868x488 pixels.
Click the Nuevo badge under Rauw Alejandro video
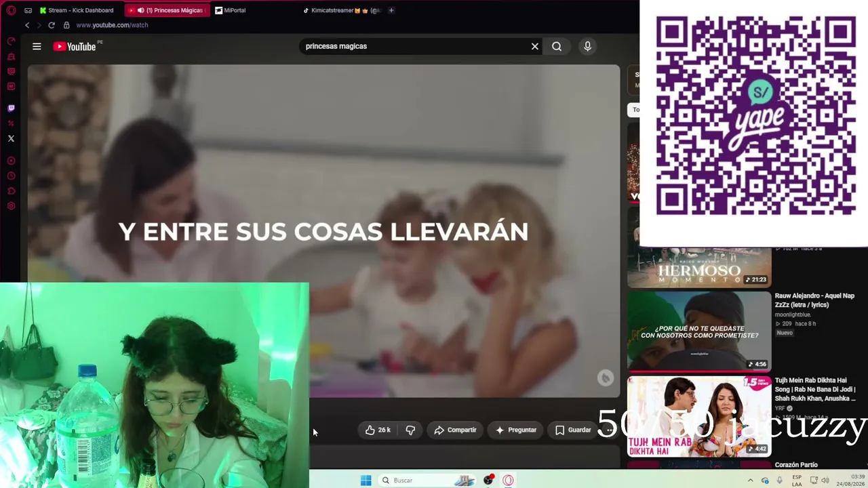785,333
